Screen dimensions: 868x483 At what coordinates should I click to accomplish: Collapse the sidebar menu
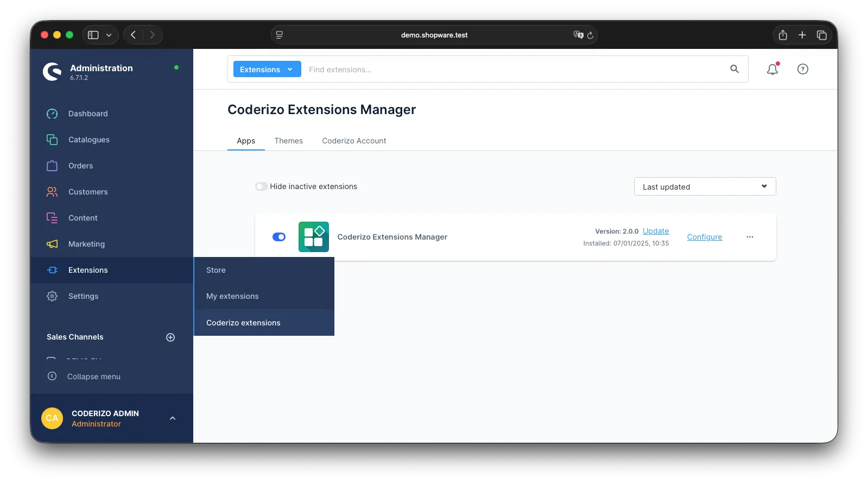coord(93,377)
